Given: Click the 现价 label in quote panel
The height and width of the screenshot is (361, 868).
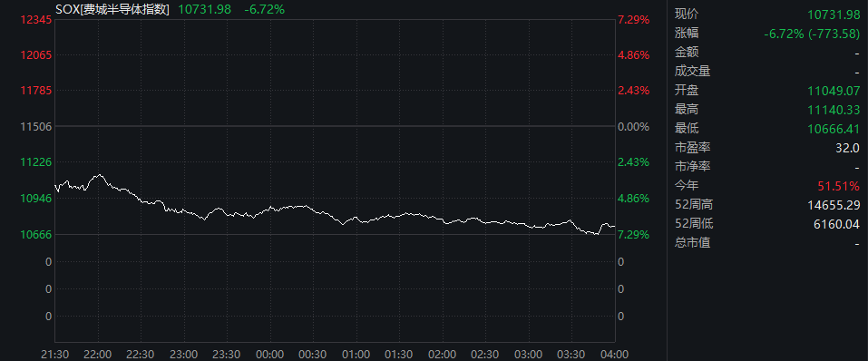Looking at the screenshot, I should [x=687, y=15].
